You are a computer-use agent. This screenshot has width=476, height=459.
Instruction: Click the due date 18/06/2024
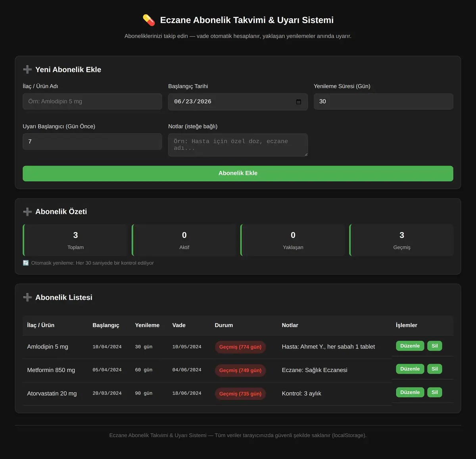187,394
